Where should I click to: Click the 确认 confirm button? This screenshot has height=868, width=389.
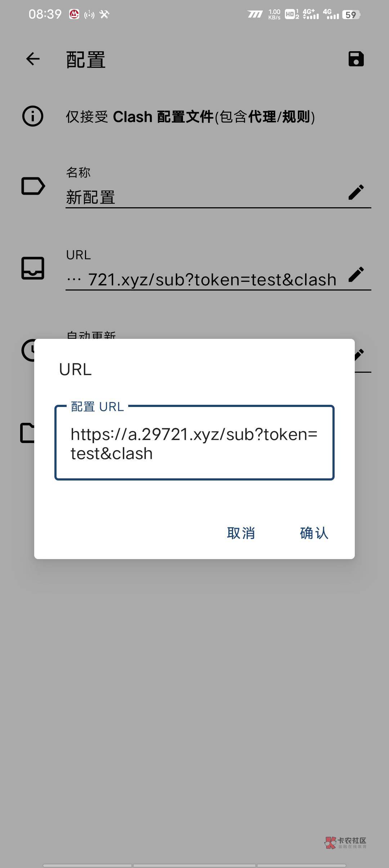(x=314, y=533)
